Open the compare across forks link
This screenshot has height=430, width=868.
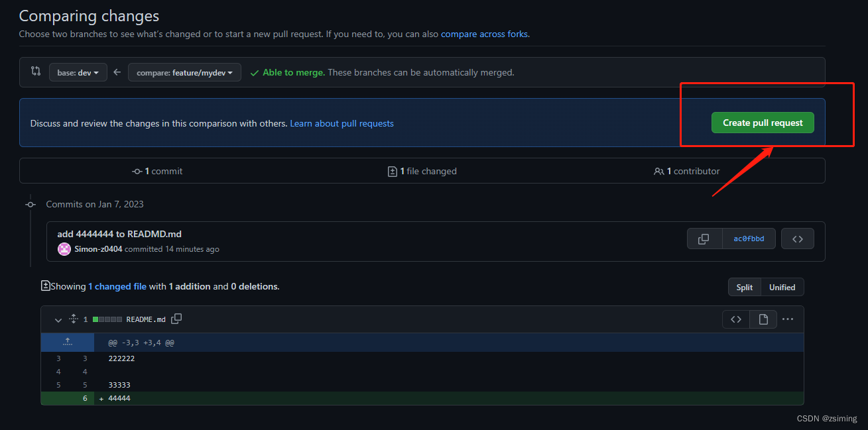[x=485, y=34]
